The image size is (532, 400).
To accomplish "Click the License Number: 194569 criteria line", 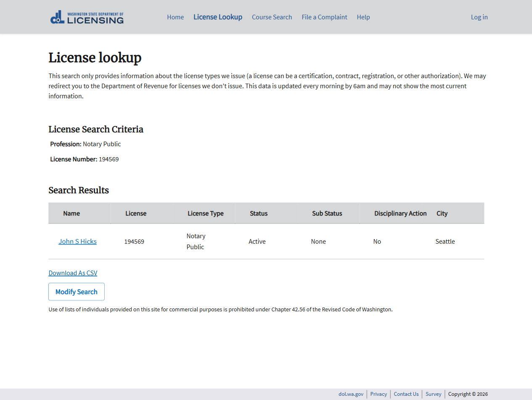I will 85,159.
